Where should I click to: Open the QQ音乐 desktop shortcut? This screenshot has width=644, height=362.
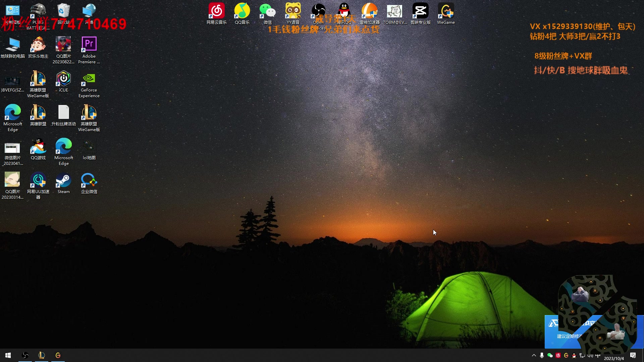click(x=242, y=13)
